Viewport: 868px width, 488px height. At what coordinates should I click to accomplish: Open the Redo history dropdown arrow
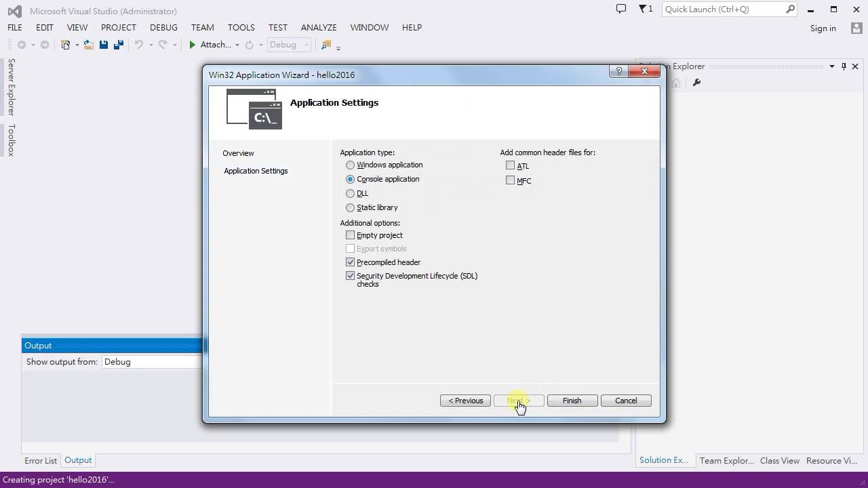coord(174,45)
